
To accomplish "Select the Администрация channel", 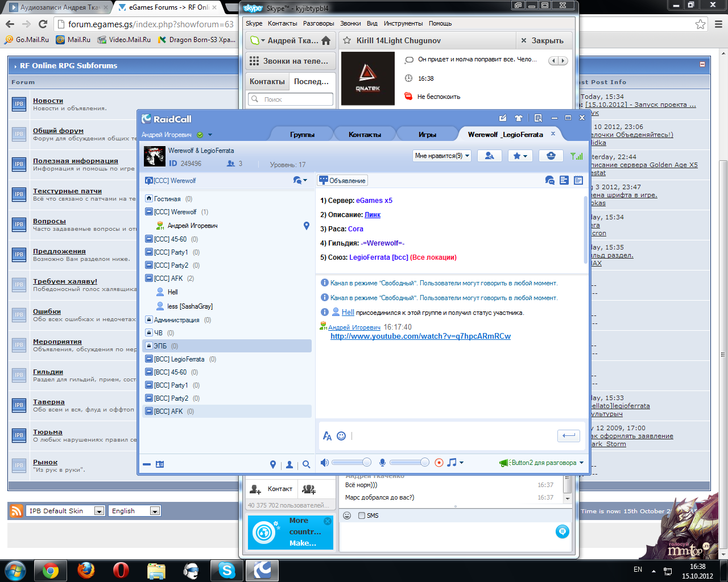I will [227, 320].
